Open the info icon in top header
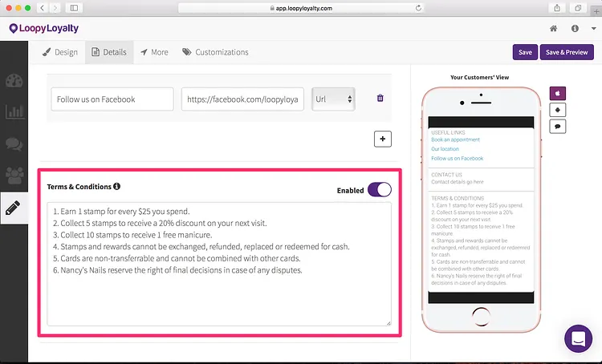 tap(575, 28)
